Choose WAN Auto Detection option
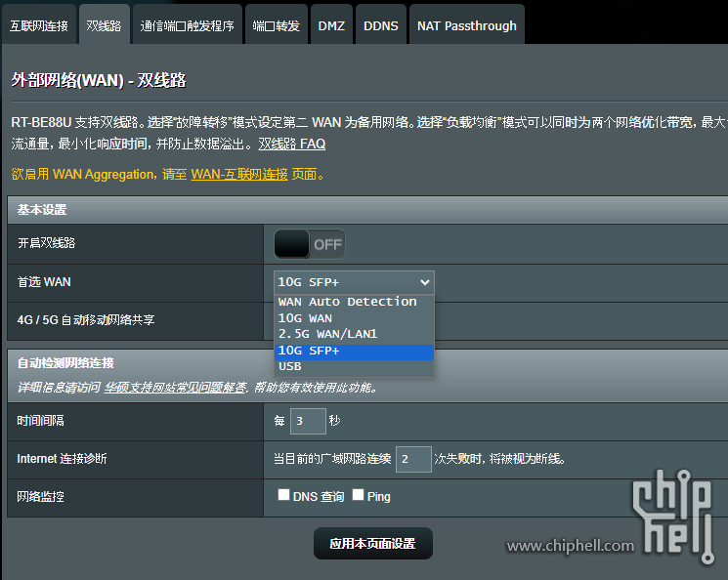 pyautogui.click(x=354, y=302)
